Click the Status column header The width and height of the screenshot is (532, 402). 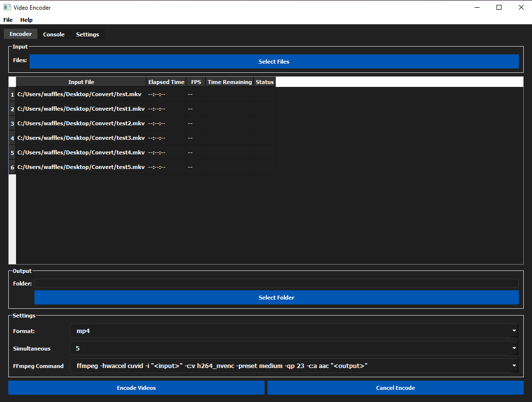(x=265, y=82)
